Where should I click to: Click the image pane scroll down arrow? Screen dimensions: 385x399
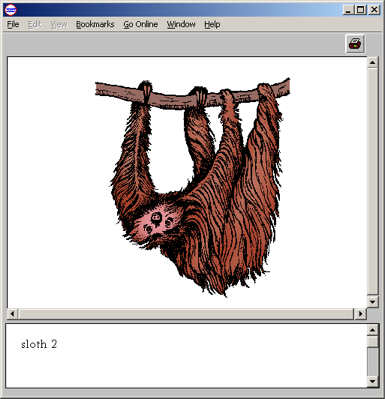click(x=372, y=302)
